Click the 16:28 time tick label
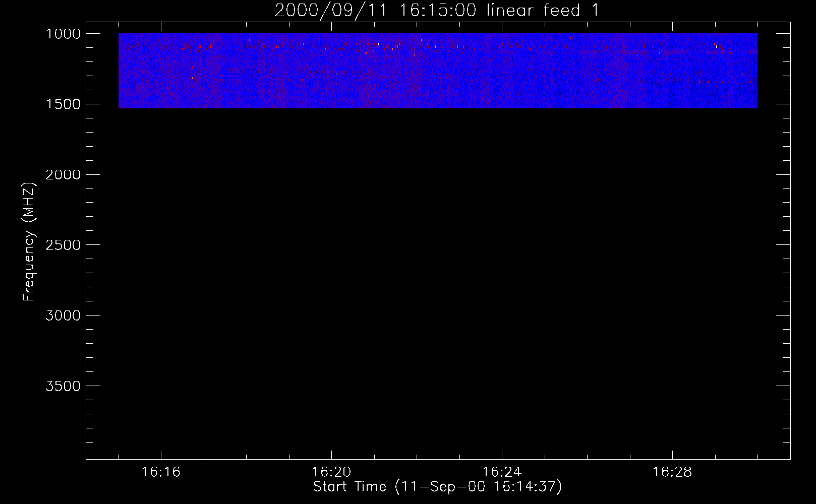 (x=672, y=472)
